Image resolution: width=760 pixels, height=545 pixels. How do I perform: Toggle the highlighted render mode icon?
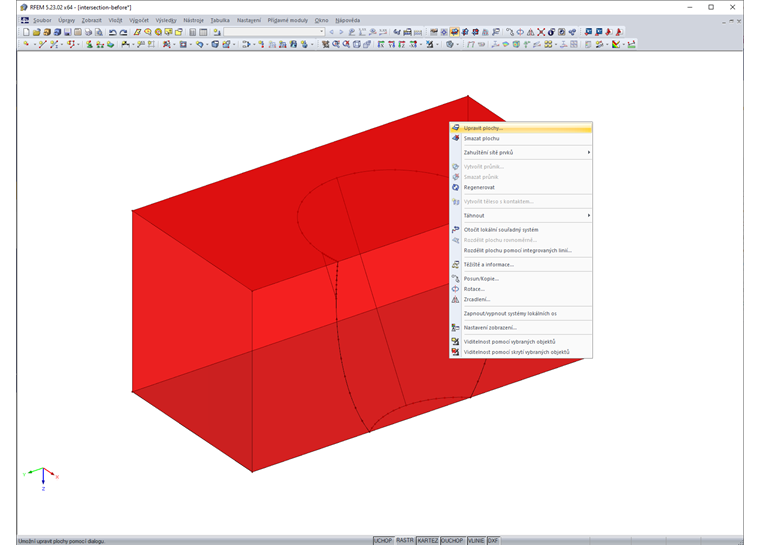coord(454,32)
